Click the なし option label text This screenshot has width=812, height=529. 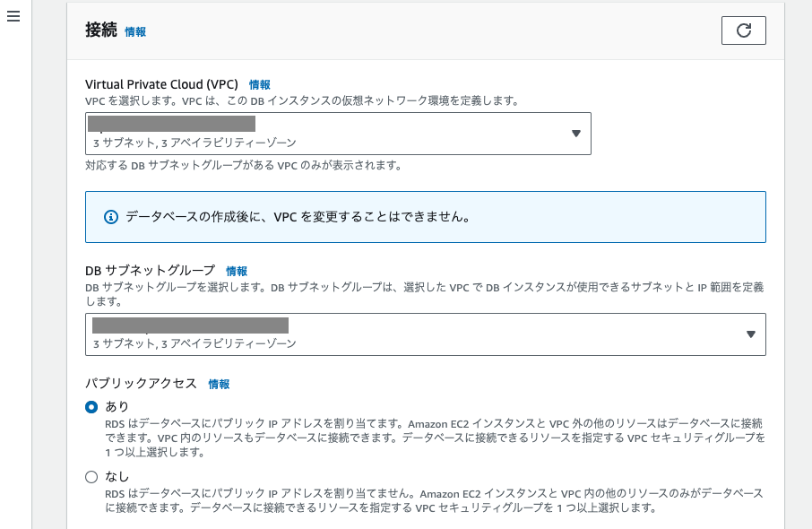point(117,476)
